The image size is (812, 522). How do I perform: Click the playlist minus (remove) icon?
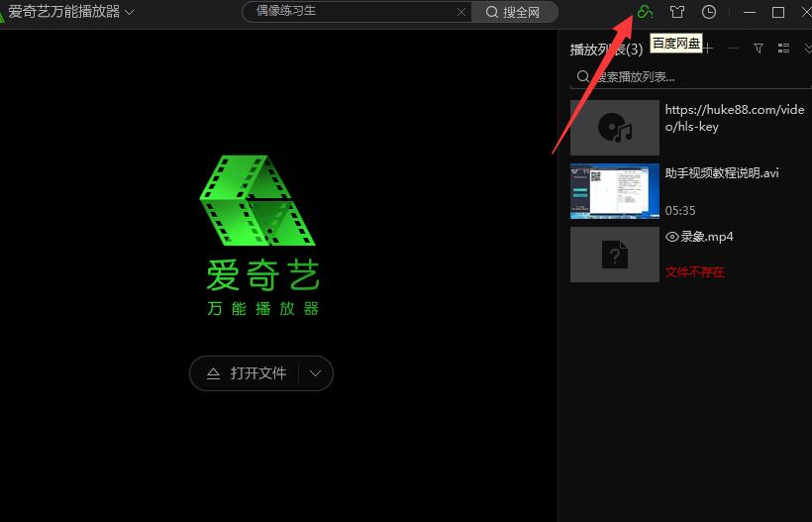[x=733, y=49]
